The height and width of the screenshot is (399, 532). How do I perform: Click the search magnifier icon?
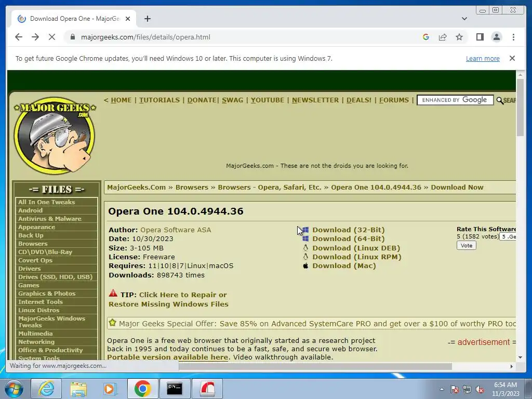click(500, 100)
